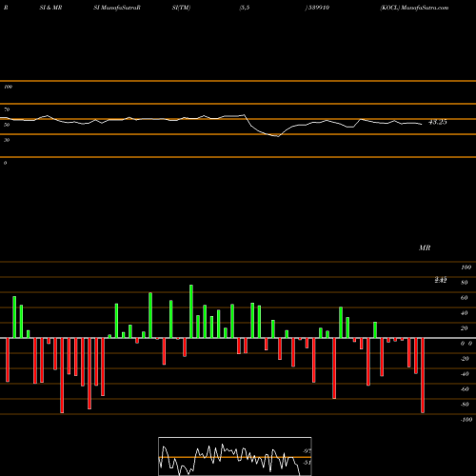Click the 539910 stock code in header

318,8
